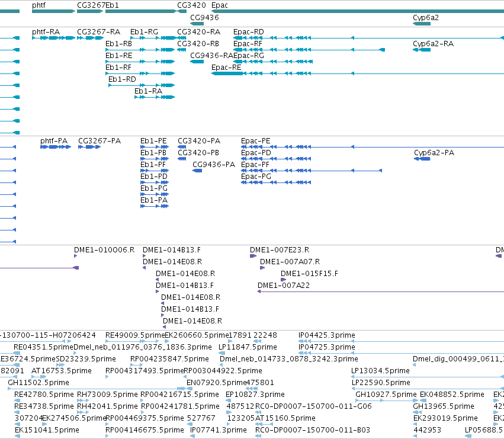The height and width of the screenshot is (439, 504).
Task: Select transcript Epac-RE
Action: [358, 73]
